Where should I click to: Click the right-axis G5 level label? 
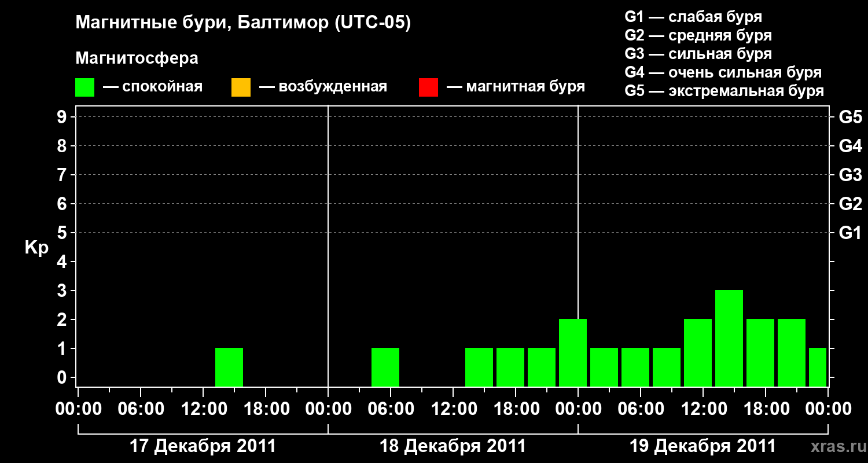[851, 117]
